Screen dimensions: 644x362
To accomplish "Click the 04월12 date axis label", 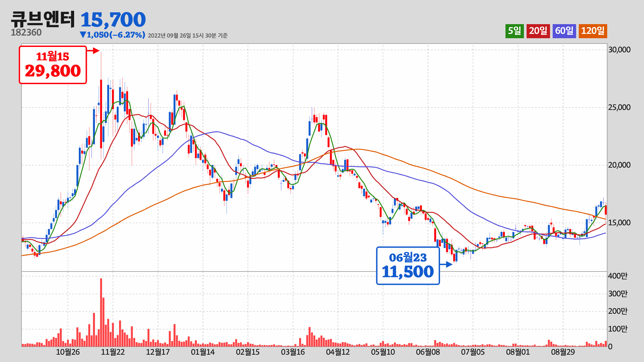I will (338, 352).
